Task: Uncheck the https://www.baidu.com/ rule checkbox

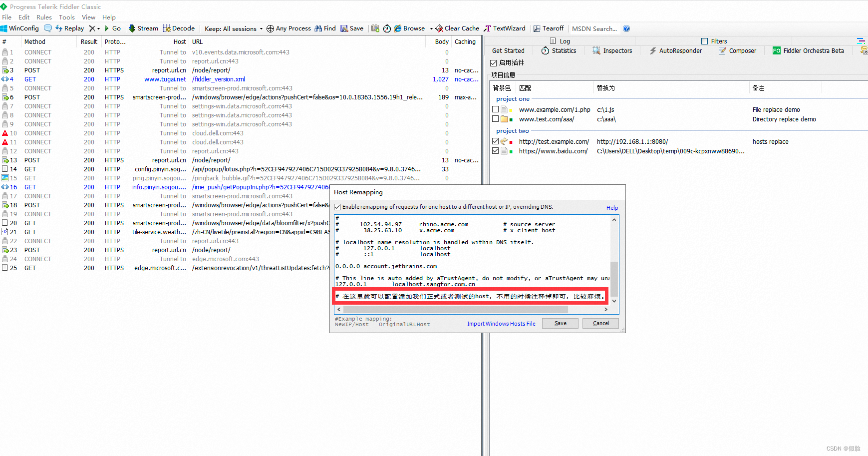Action: click(495, 151)
